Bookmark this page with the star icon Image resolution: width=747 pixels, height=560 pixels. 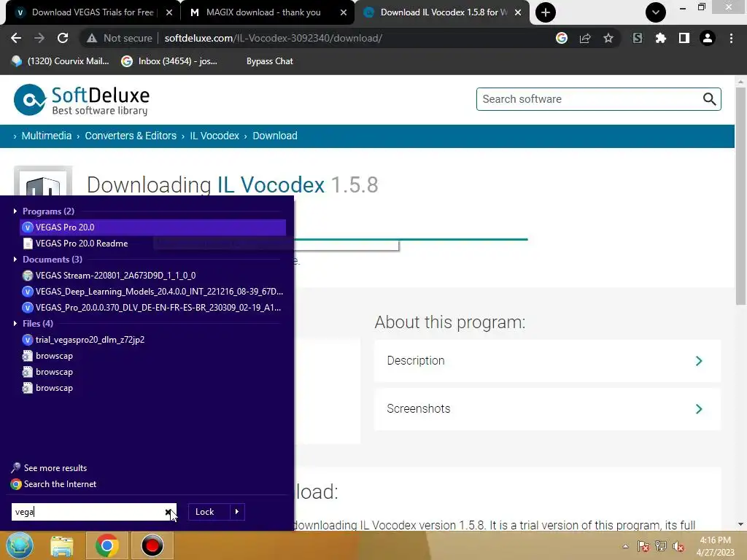coord(608,38)
